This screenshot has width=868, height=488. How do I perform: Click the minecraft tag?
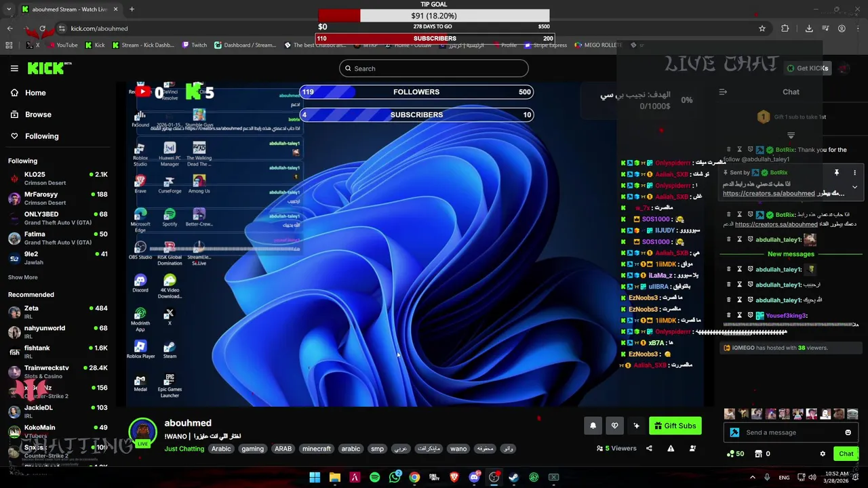[x=316, y=449]
